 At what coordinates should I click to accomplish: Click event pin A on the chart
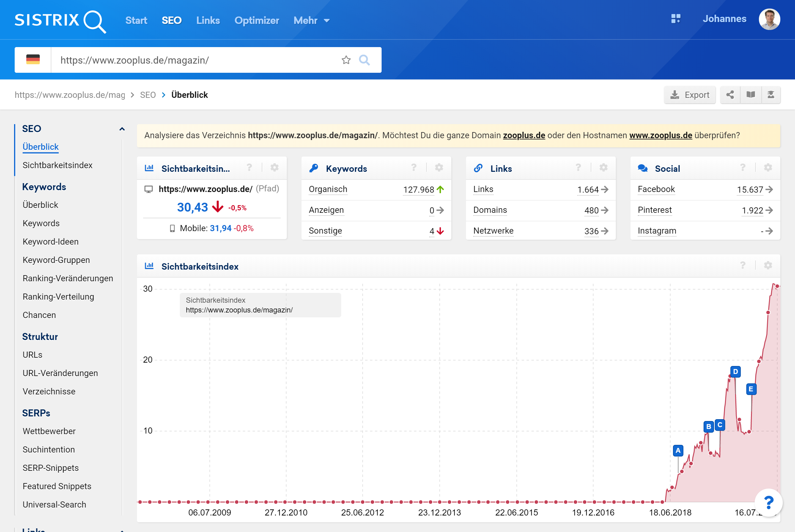tap(678, 451)
